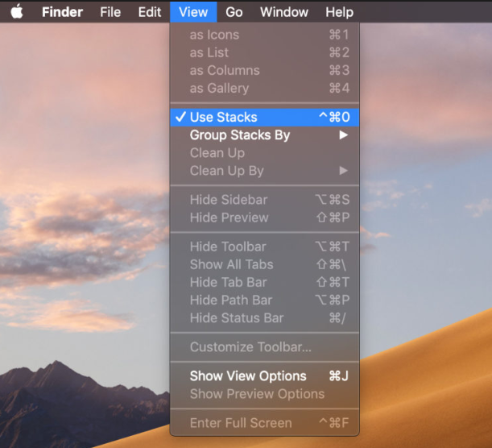Click Hide Sidebar in the View menu
The height and width of the screenshot is (448, 492).
[x=229, y=200]
